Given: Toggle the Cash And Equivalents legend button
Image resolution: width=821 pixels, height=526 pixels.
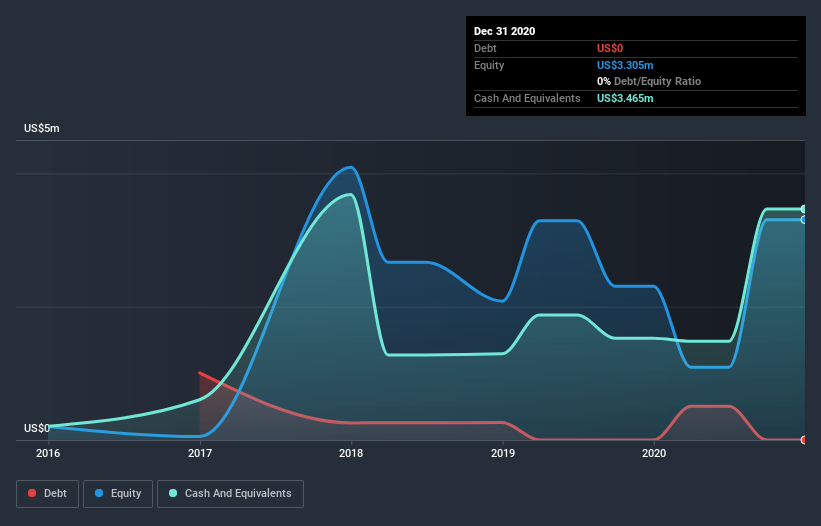Looking at the screenshot, I should (230, 494).
